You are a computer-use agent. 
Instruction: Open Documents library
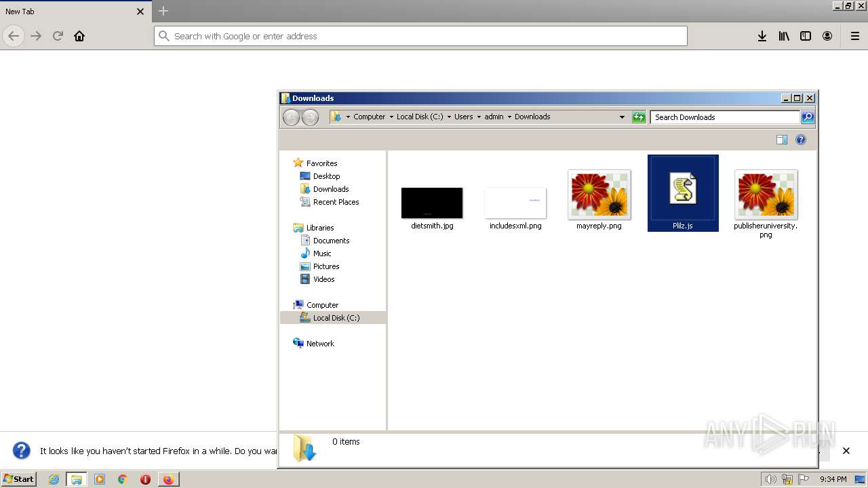tap(331, 241)
